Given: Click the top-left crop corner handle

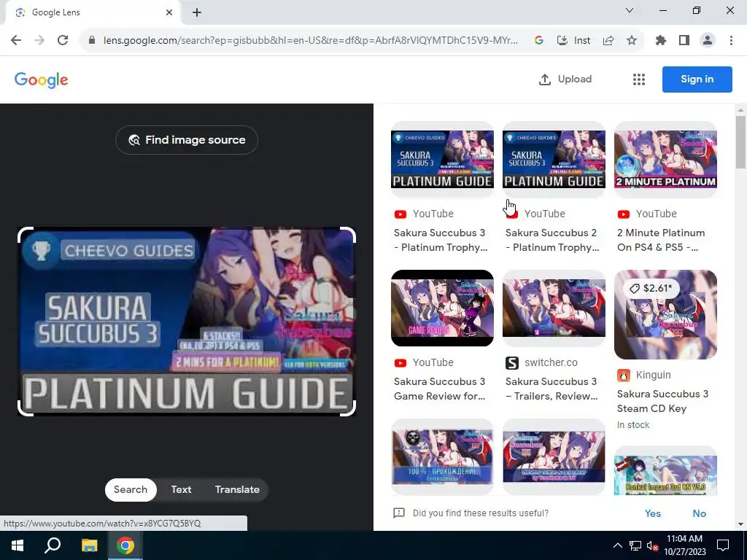Looking at the screenshot, I should (x=25, y=234).
